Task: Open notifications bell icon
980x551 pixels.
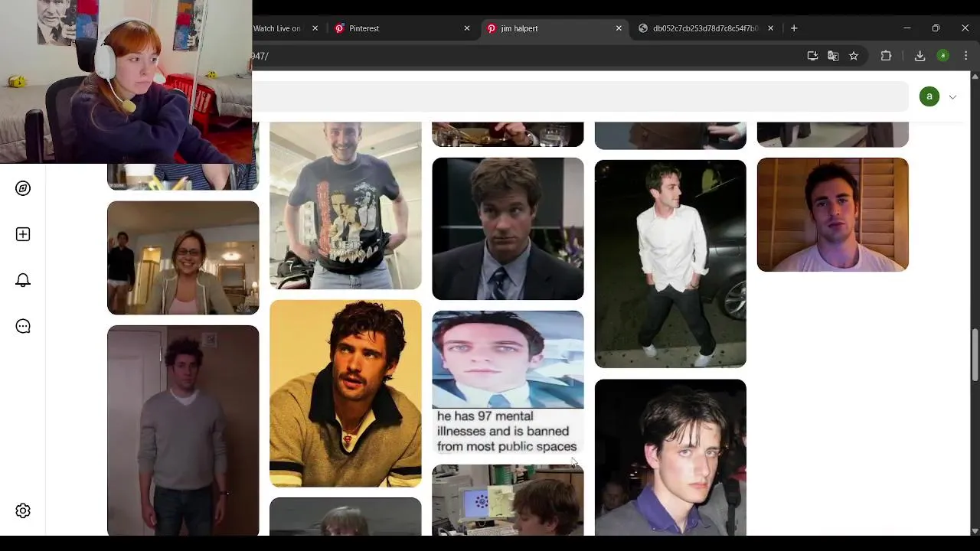Action: (x=23, y=280)
